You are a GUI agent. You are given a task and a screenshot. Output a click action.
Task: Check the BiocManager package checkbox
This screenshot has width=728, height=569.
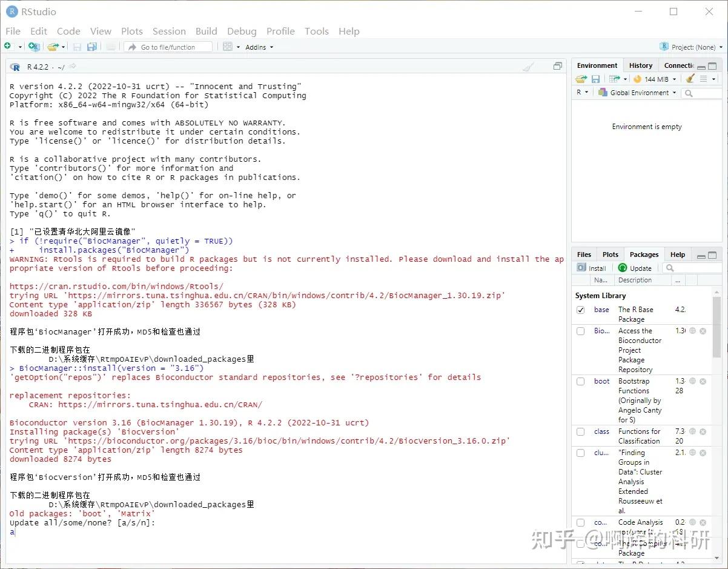(x=581, y=331)
